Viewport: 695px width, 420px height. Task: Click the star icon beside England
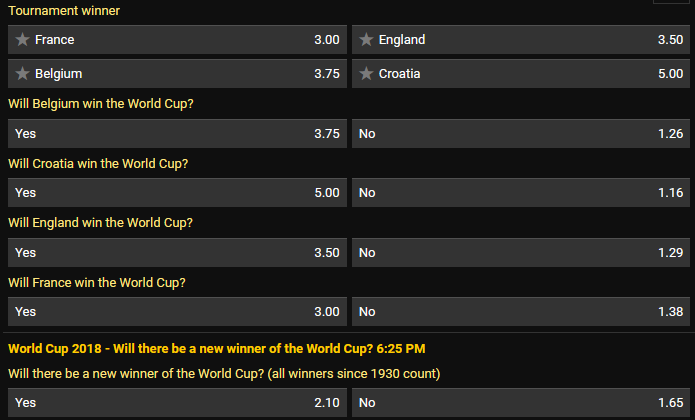coord(366,40)
